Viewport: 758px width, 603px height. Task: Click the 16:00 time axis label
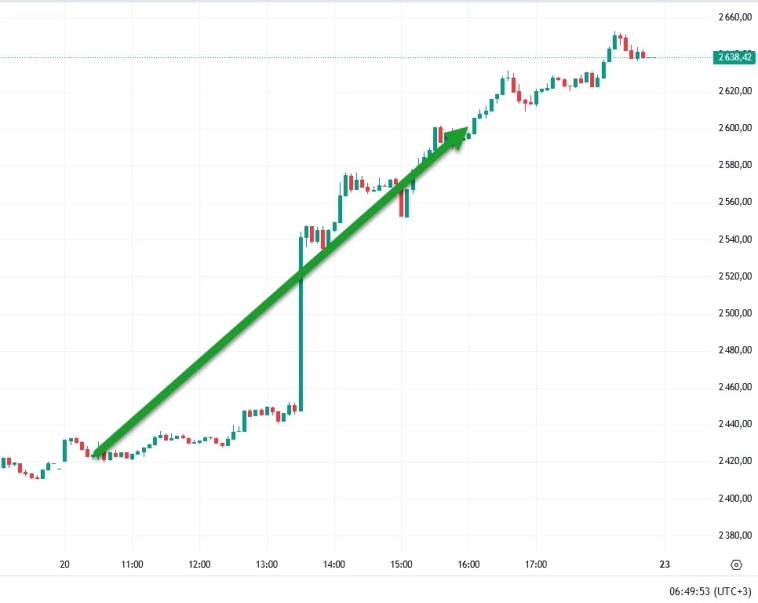[469, 564]
